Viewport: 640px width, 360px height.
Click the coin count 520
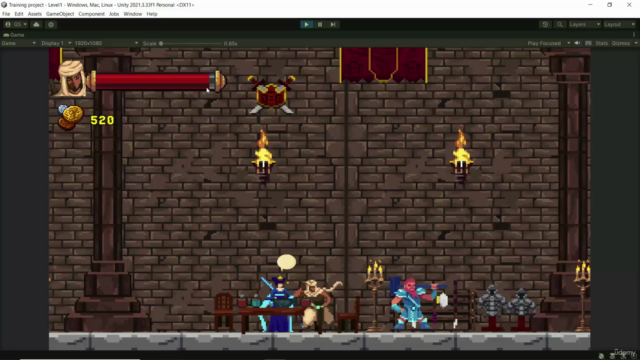click(x=102, y=120)
